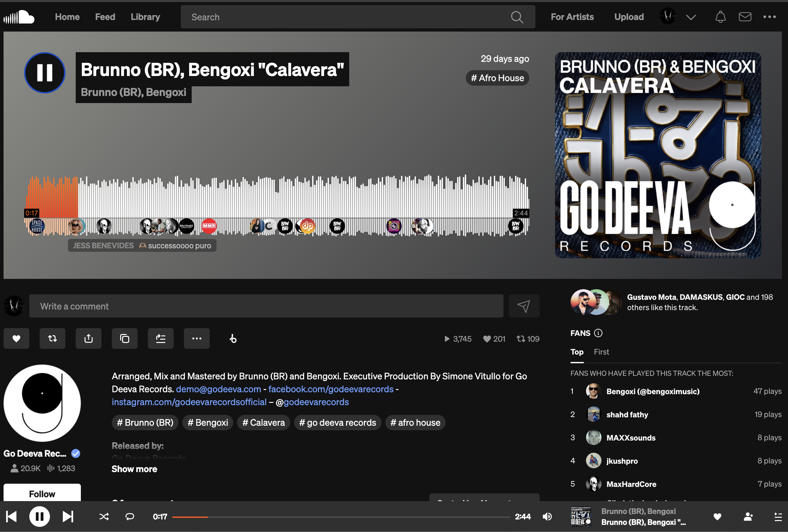The image size is (788, 532).
Task: View the 3,745 plays stat
Action: pyautogui.click(x=458, y=339)
